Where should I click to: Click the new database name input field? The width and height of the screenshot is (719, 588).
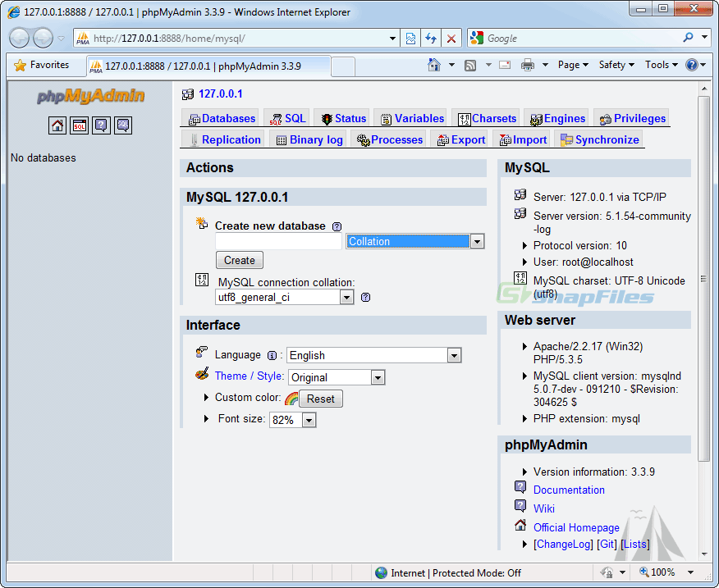278,240
